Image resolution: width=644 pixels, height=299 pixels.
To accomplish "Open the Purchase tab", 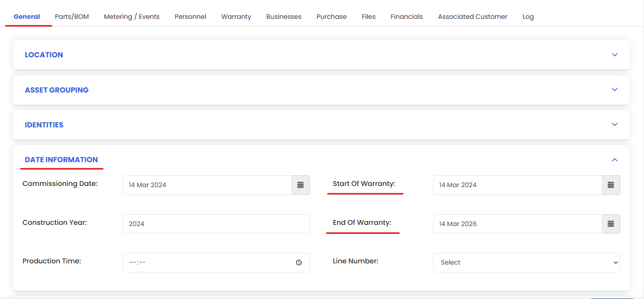I will (332, 17).
